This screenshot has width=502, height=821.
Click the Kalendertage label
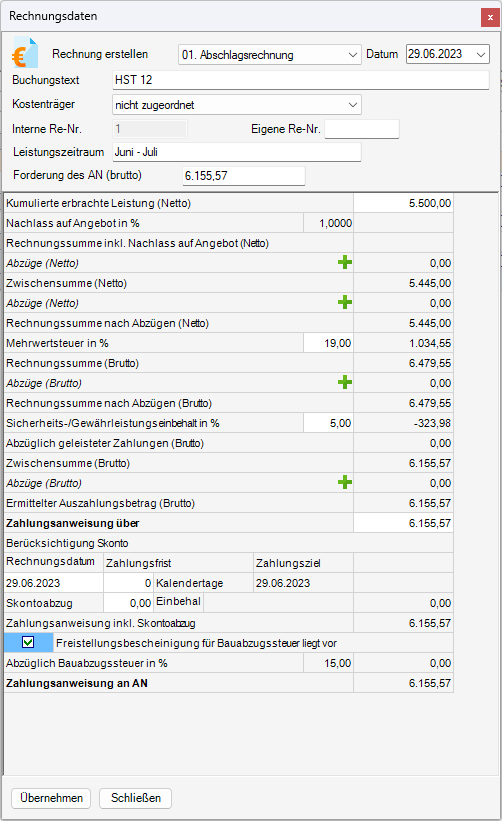click(189, 583)
